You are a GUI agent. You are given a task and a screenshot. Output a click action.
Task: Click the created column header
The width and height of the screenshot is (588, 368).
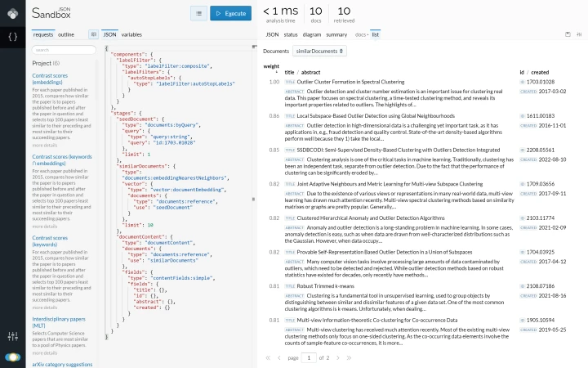click(540, 73)
